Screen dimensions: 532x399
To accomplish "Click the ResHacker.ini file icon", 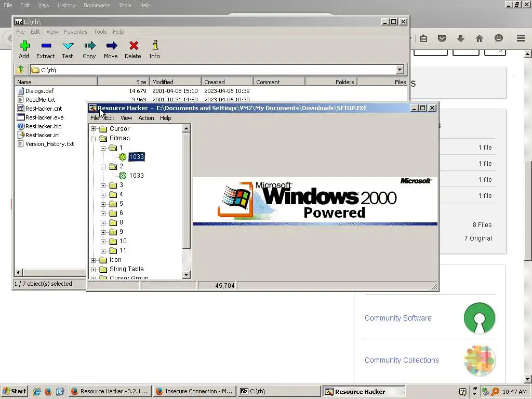I will tap(20, 135).
